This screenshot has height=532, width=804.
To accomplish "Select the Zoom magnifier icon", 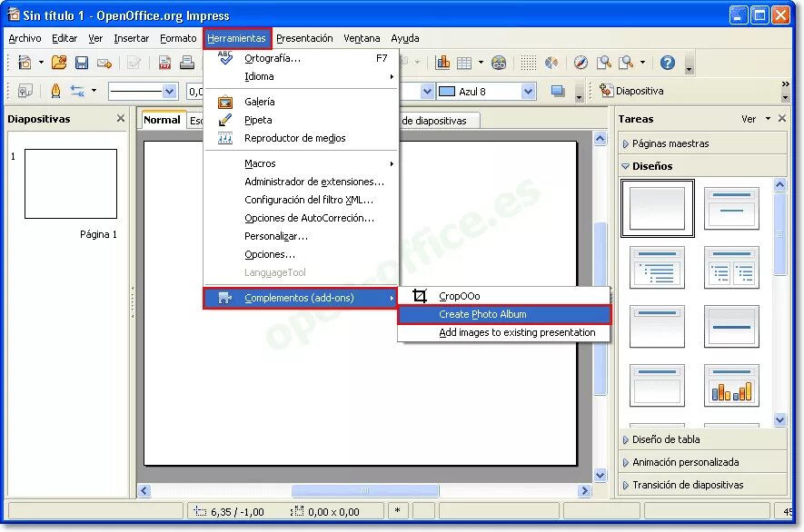I will pyautogui.click(x=601, y=62).
